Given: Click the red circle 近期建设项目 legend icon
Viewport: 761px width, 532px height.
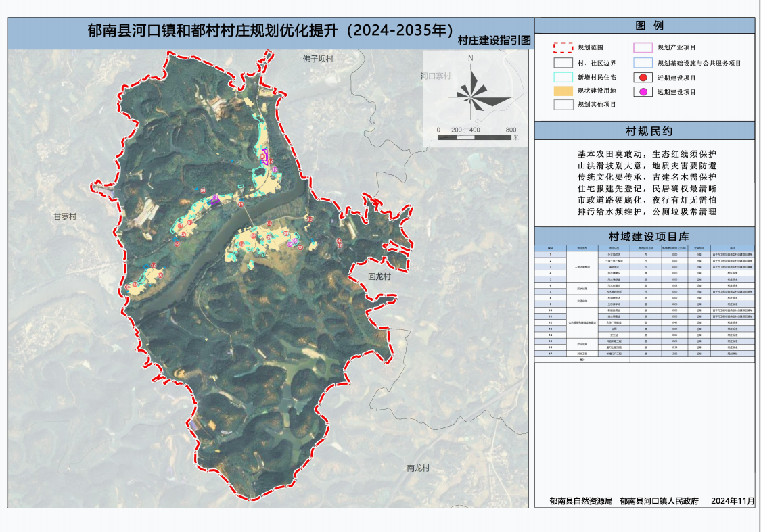Looking at the screenshot, I should [643, 78].
